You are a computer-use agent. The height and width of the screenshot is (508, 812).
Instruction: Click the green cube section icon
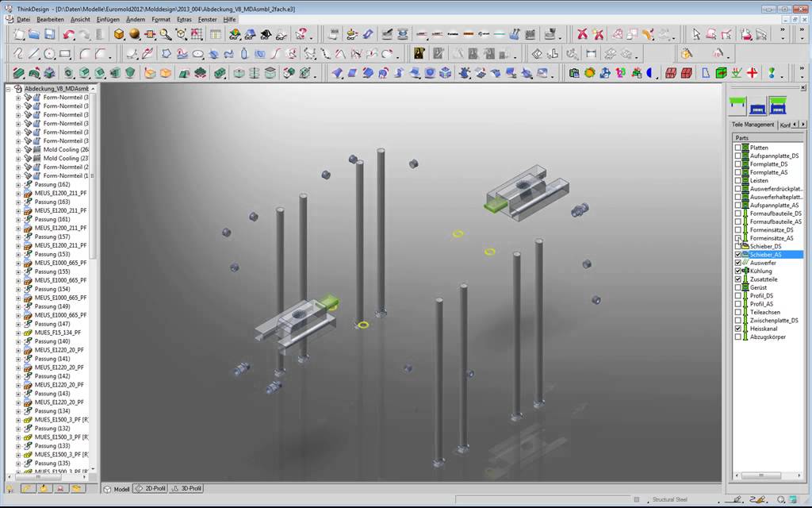coord(721,72)
